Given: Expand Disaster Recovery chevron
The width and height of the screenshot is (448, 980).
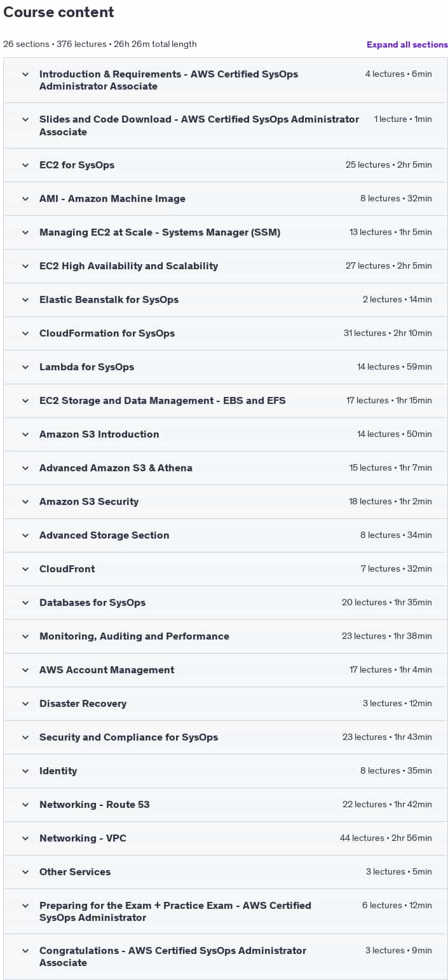Looking at the screenshot, I should [x=25, y=704].
